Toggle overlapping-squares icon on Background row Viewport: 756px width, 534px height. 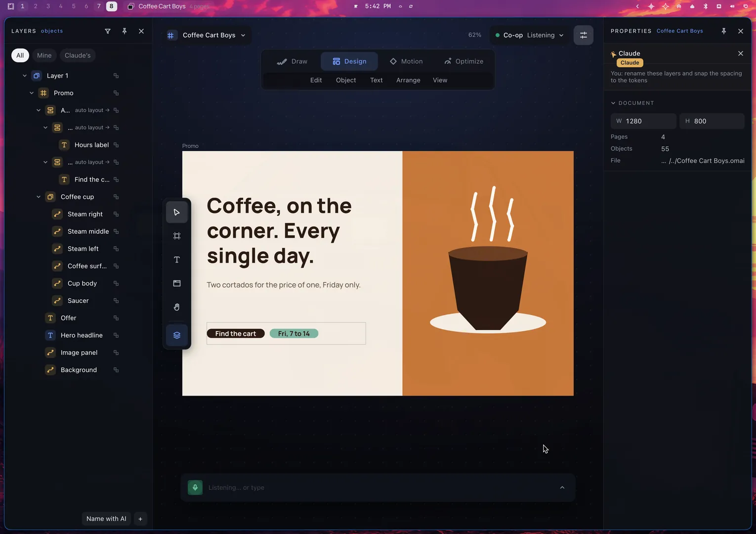(x=116, y=370)
